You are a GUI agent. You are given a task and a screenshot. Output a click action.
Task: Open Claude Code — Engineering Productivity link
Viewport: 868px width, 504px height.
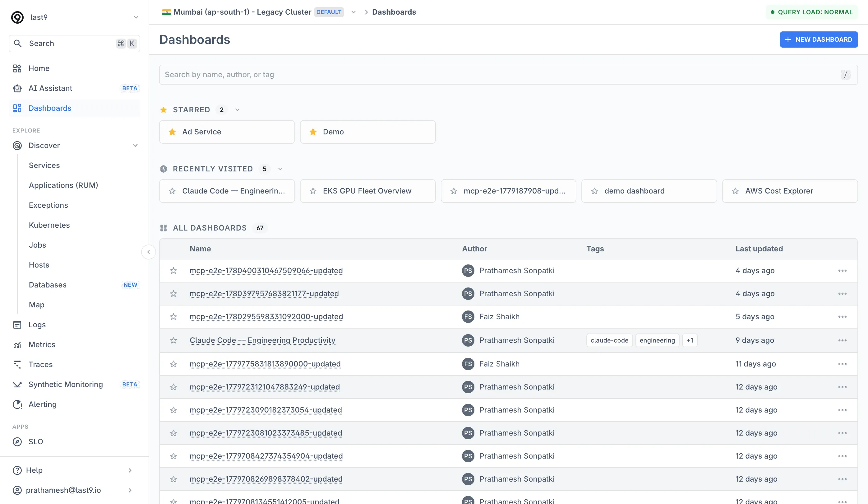262,340
